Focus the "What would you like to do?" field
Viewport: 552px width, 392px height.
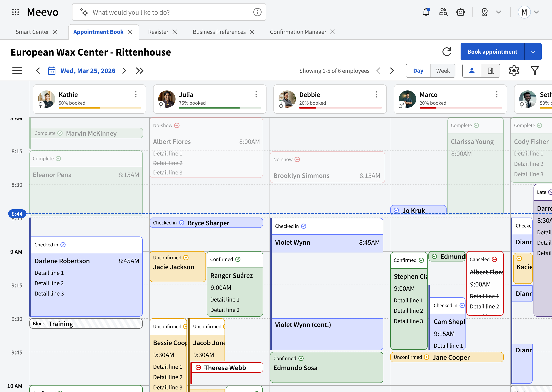click(169, 12)
